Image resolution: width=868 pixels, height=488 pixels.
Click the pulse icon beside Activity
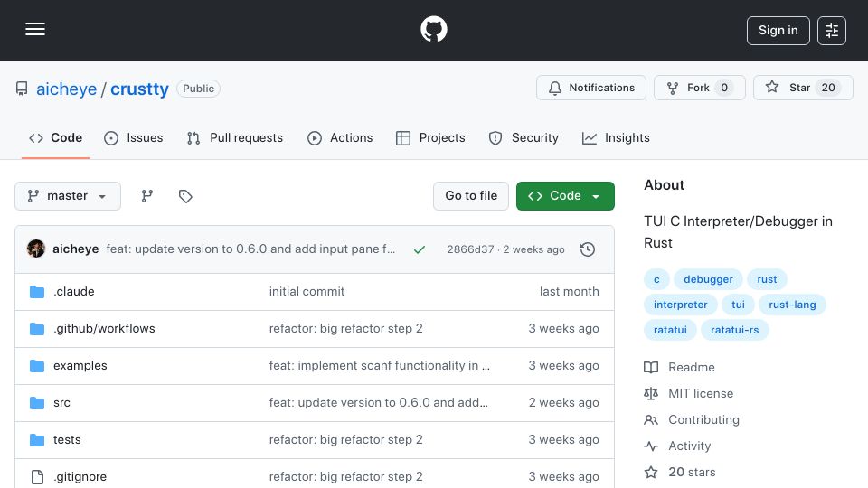651,446
